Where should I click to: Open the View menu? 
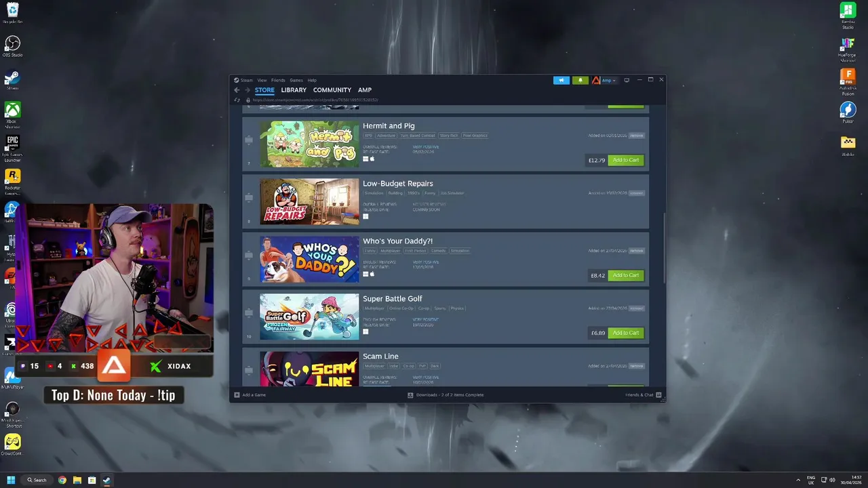[262, 80]
